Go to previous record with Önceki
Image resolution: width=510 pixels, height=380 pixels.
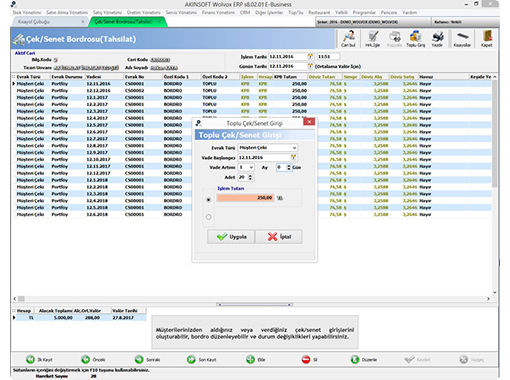[x=93, y=359]
